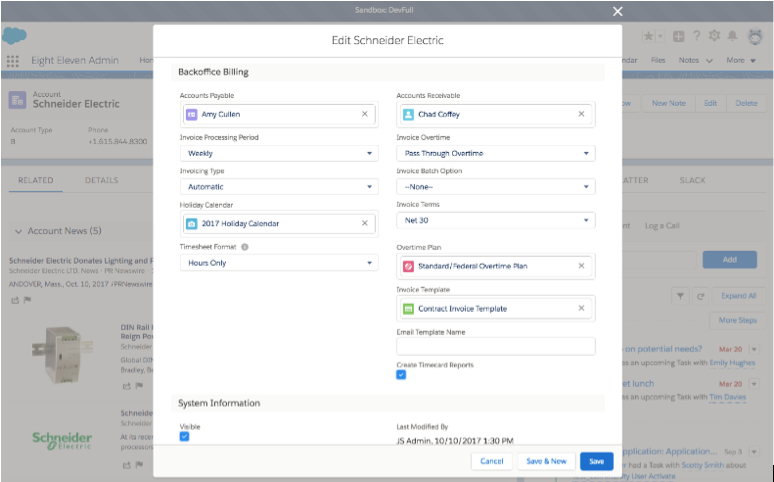Click the Add button in the activity panel
The height and width of the screenshot is (482, 774).
click(x=730, y=260)
